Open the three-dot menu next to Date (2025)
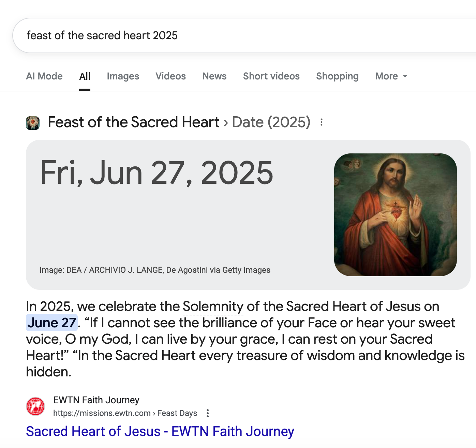Image resolution: width=476 pixels, height=448 pixels. point(321,122)
